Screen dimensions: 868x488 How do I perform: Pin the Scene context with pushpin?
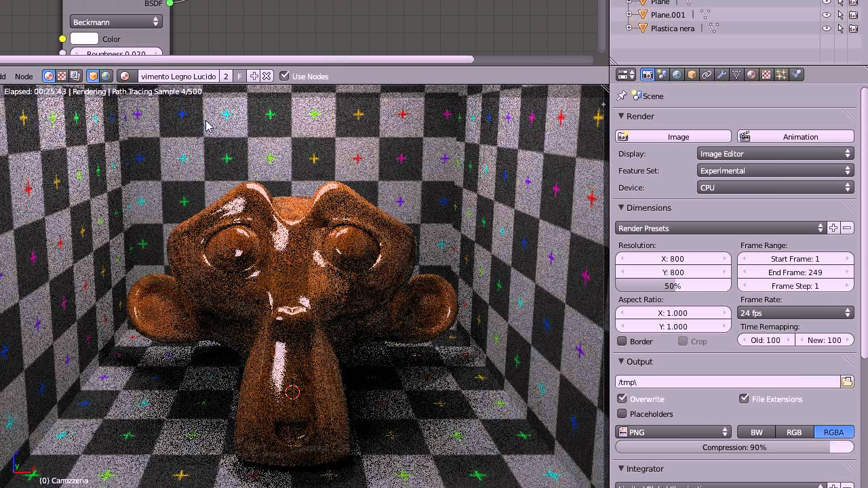point(622,96)
